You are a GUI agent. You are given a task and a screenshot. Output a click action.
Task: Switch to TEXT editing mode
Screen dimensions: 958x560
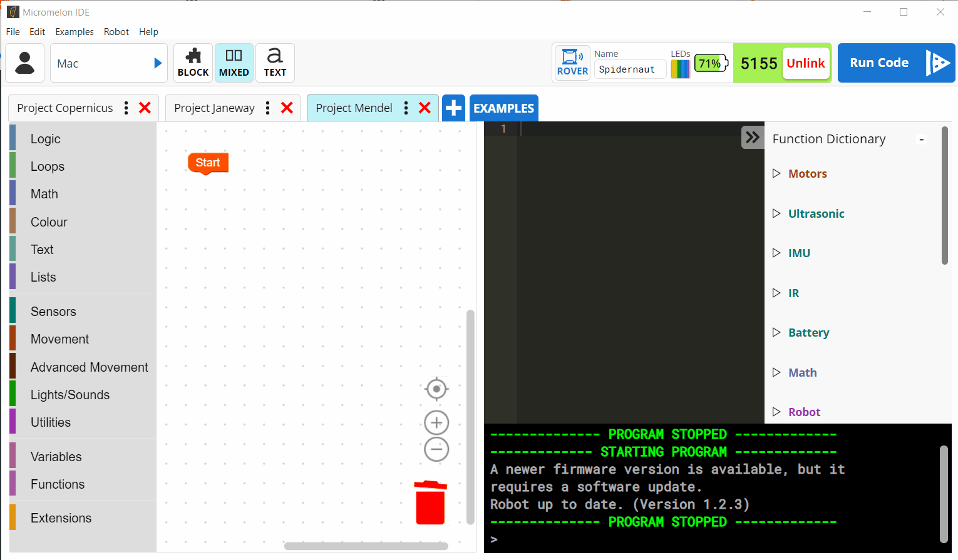click(x=275, y=63)
